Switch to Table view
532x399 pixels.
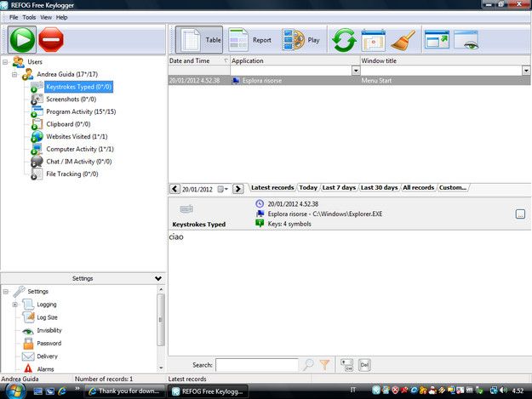pos(199,40)
